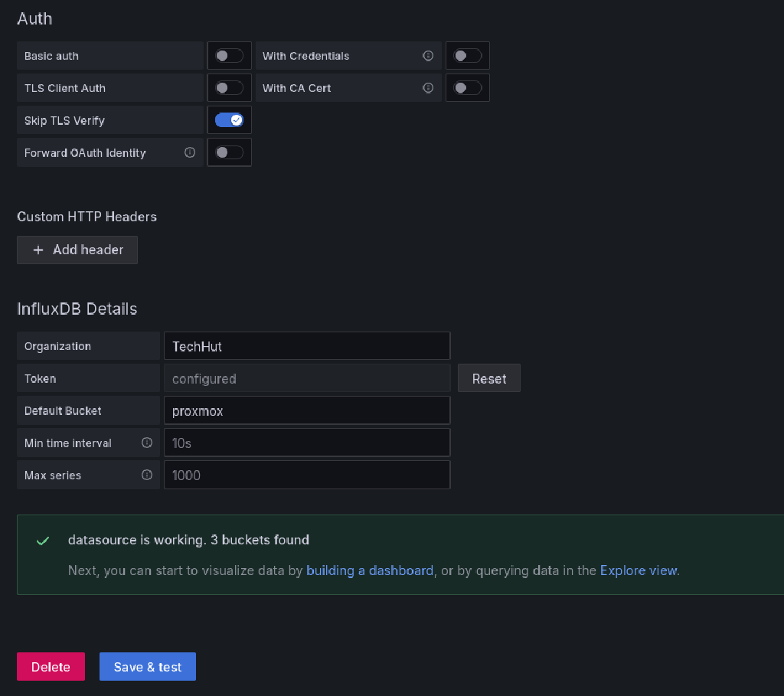The width and height of the screenshot is (784, 696).
Task: Click the green success checkmark icon
Action: pos(43,540)
